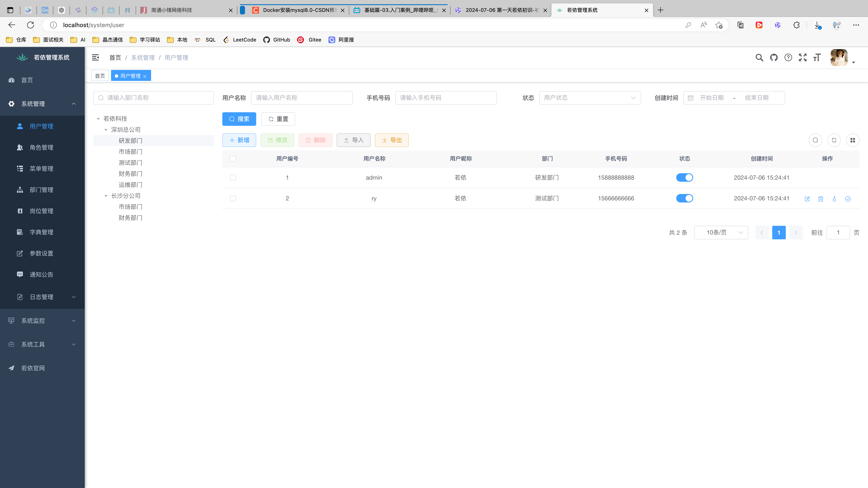Check the select-all header checkbox

point(233,159)
